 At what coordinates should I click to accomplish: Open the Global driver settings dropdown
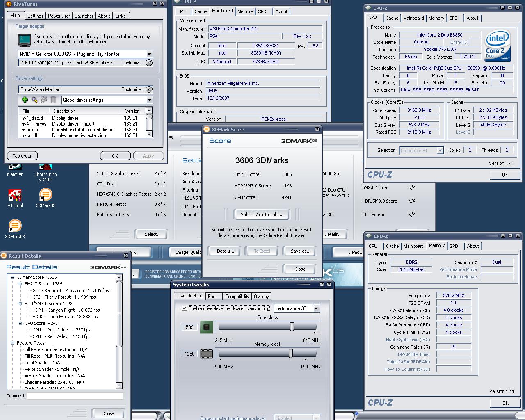(149, 100)
